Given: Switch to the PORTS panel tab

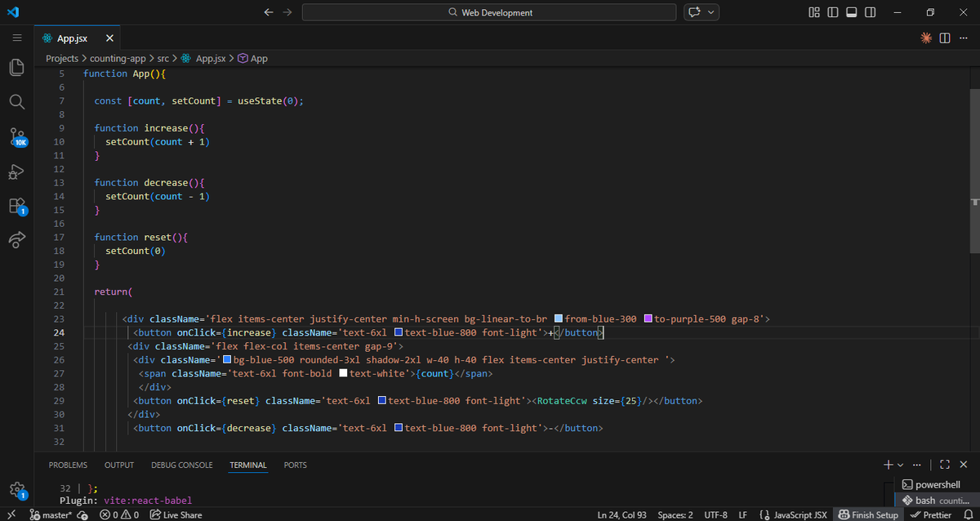Looking at the screenshot, I should [296, 465].
